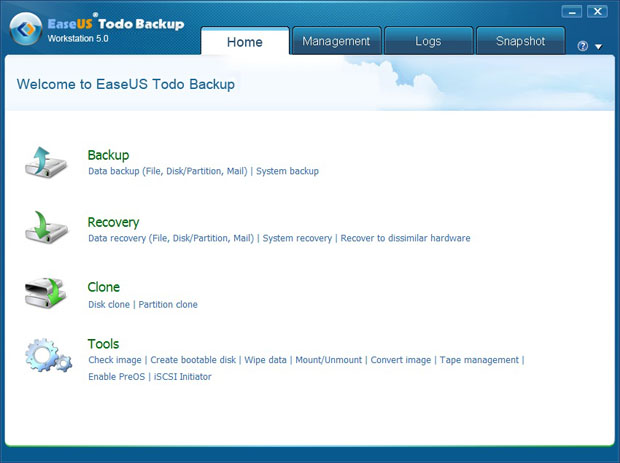Image resolution: width=620 pixels, height=463 pixels.
Task: Click the Clone disk icon
Action: click(x=46, y=294)
